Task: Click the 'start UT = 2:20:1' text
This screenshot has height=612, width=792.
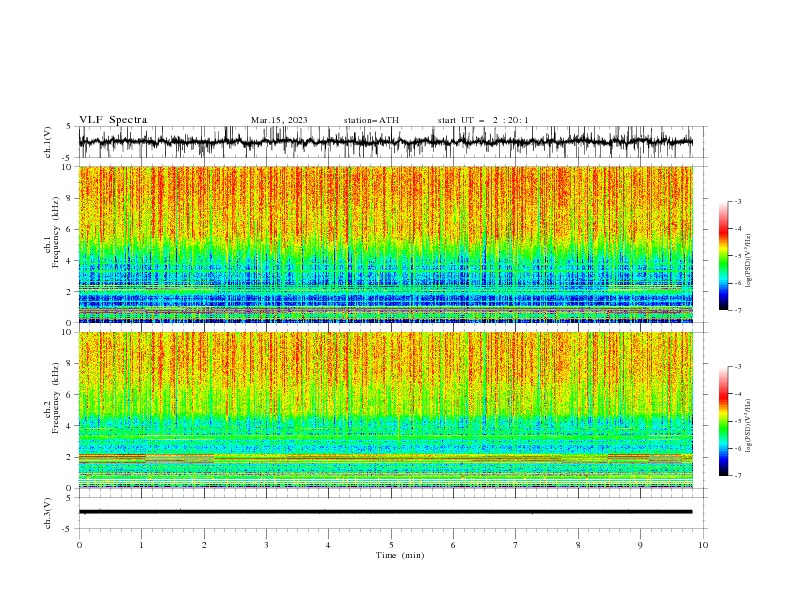Action: coord(483,120)
